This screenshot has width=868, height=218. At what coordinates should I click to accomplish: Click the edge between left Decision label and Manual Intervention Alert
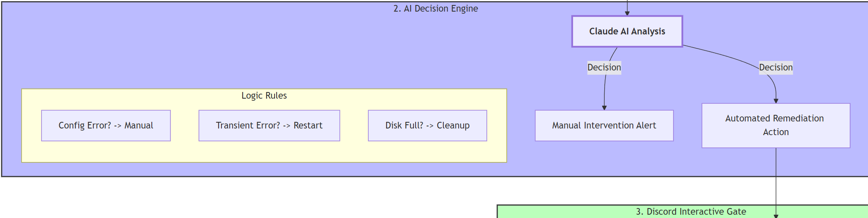tap(605, 91)
